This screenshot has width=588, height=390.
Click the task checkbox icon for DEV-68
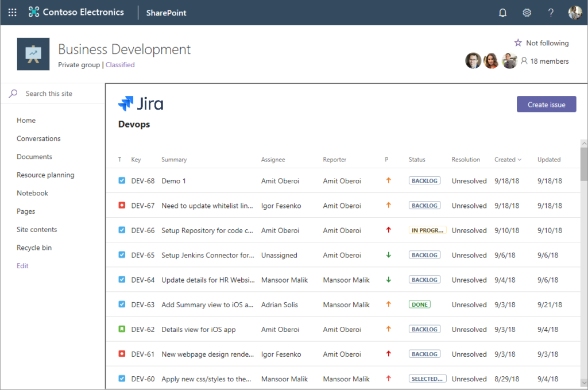coord(122,181)
